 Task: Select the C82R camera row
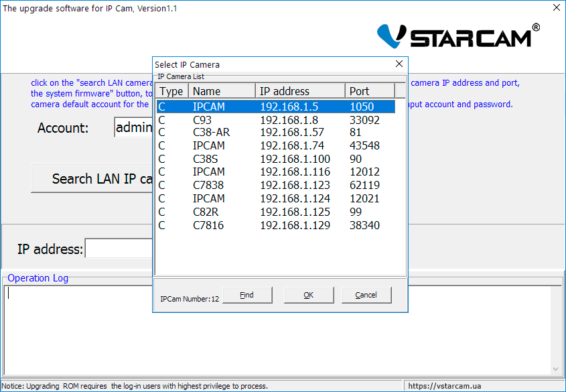pos(276,212)
